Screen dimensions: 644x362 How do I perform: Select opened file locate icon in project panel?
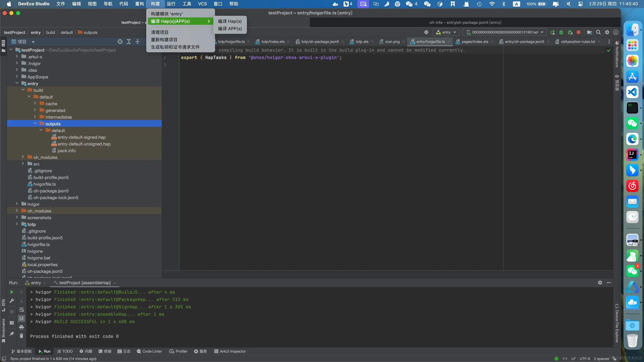click(120, 42)
